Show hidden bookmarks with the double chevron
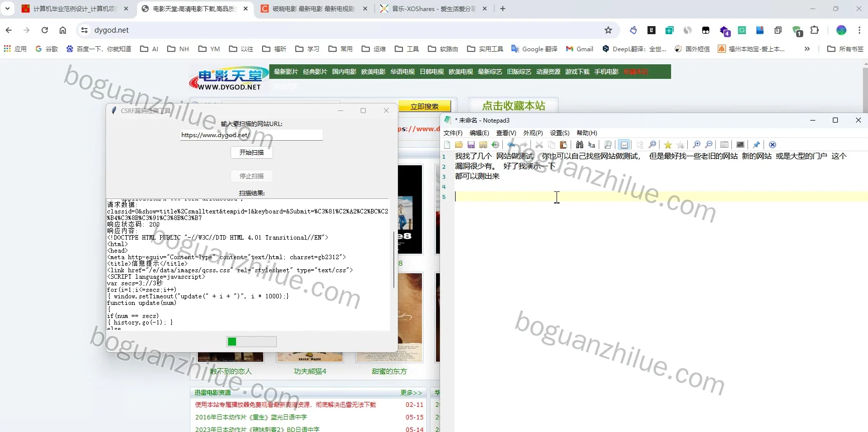The height and width of the screenshot is (432, 868). point(807,49)
